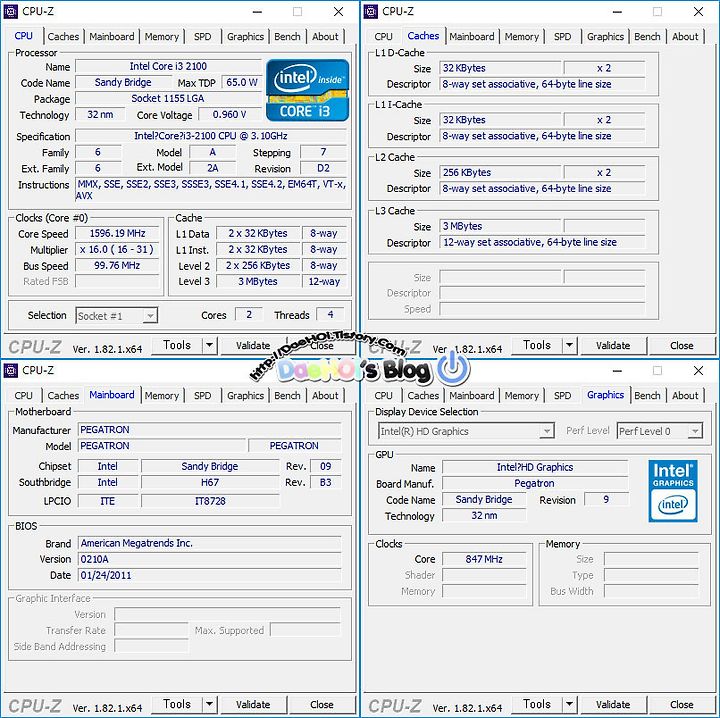The width and height of the screenshot is (720, 718).
Task: Select SPD tab in the Caches window
Action: click(x=562, y=36)
